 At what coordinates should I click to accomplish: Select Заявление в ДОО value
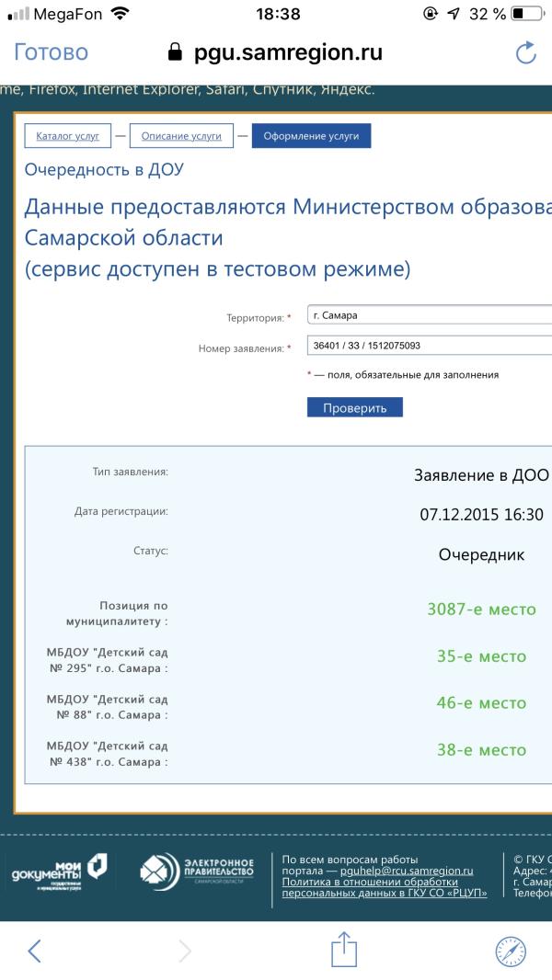[481, 475]
